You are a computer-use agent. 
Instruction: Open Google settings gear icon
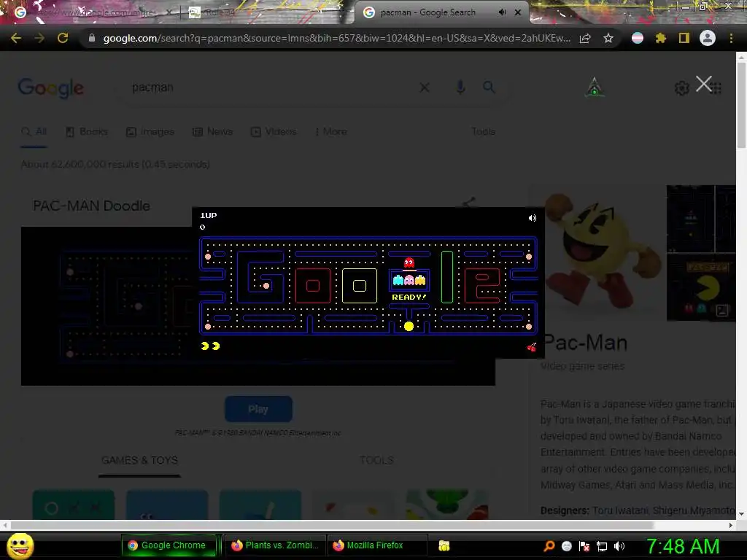[x=682, y=88]
